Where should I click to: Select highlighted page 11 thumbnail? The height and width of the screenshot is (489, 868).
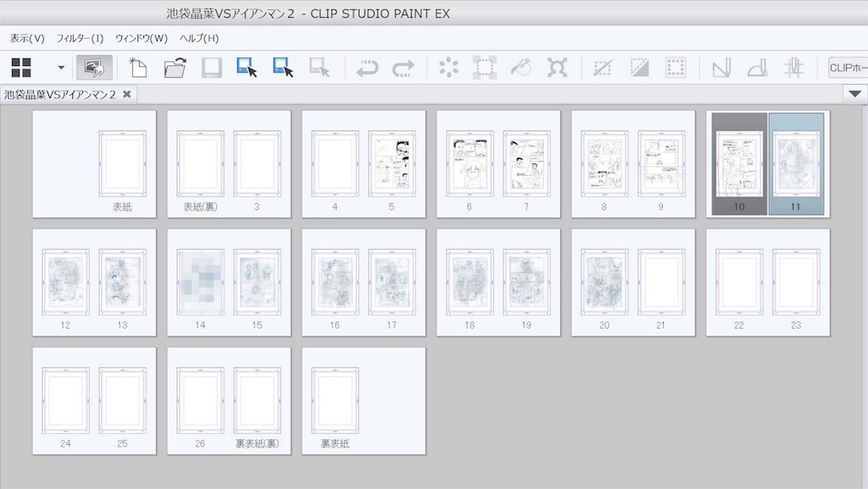coord(795,164)
